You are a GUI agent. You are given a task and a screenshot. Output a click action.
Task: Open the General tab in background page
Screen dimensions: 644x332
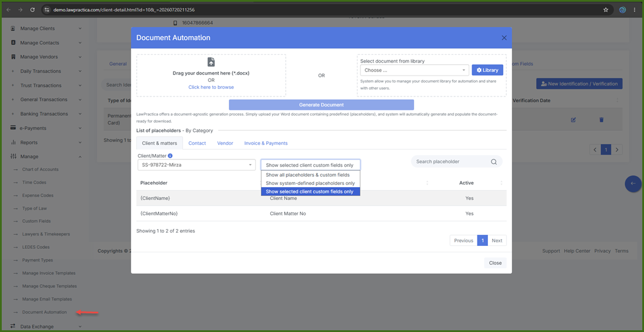coord(118,64)
